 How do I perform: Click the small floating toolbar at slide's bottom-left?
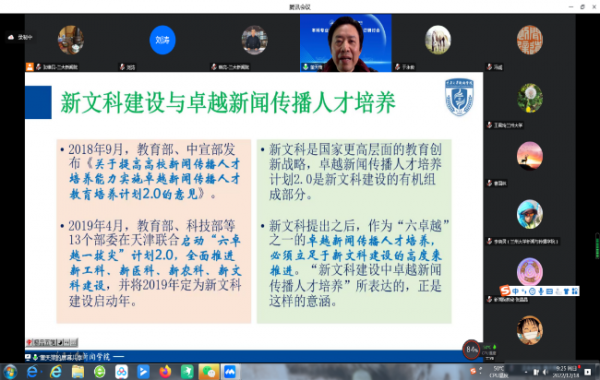click(x=52, y=342)
